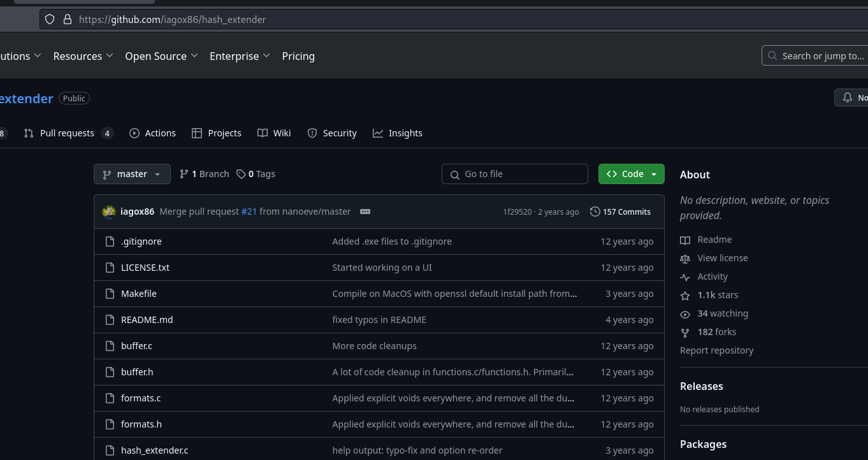Click the file icon for buffer.c
868x460 pixels.
[x=110, y=346]
